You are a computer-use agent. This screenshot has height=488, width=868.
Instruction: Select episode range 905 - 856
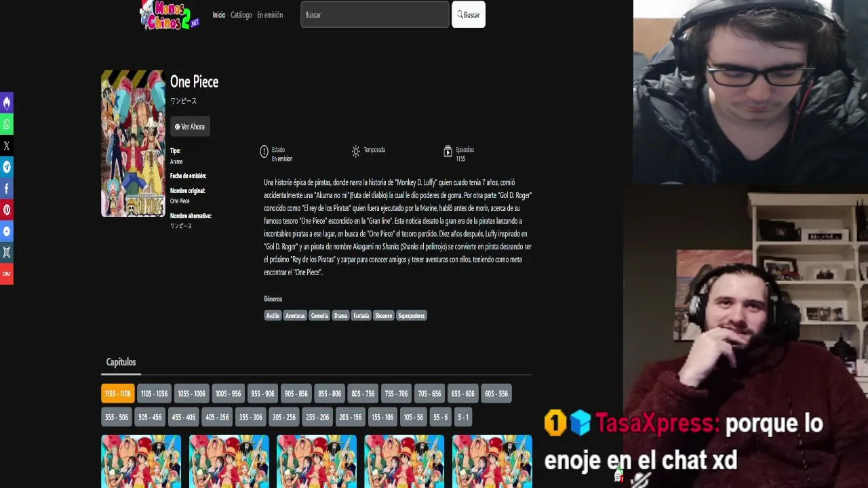(296, 394)
